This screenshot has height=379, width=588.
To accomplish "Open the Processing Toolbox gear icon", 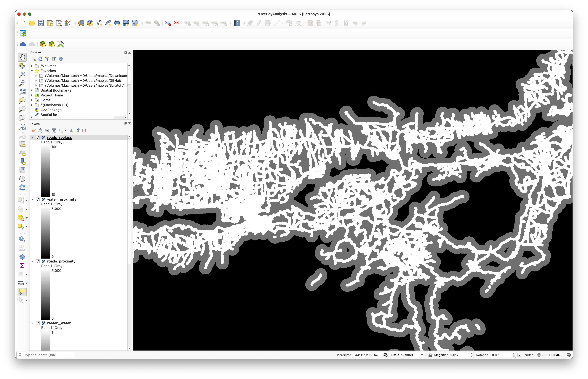I will (x=22, y=257).
